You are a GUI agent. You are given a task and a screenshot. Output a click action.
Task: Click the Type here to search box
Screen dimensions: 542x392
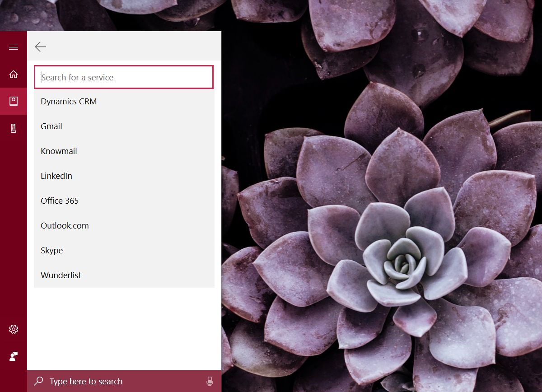[x=124, y=381]
